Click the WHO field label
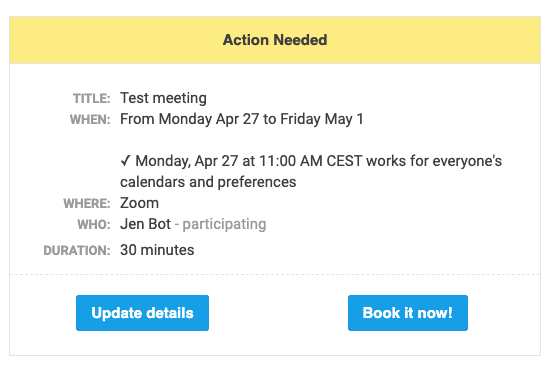This screenshot has width=556, height=374. tap(94, 224)
